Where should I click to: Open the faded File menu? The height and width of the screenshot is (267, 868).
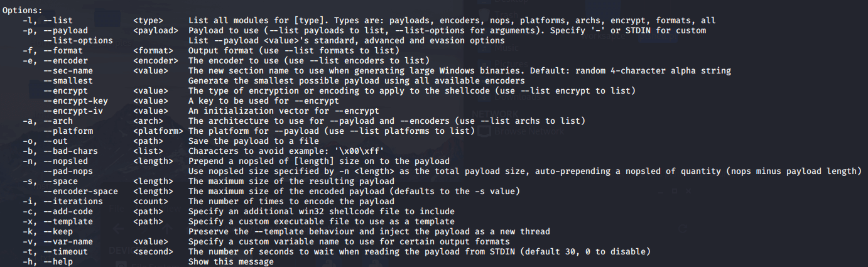point(117,209)
